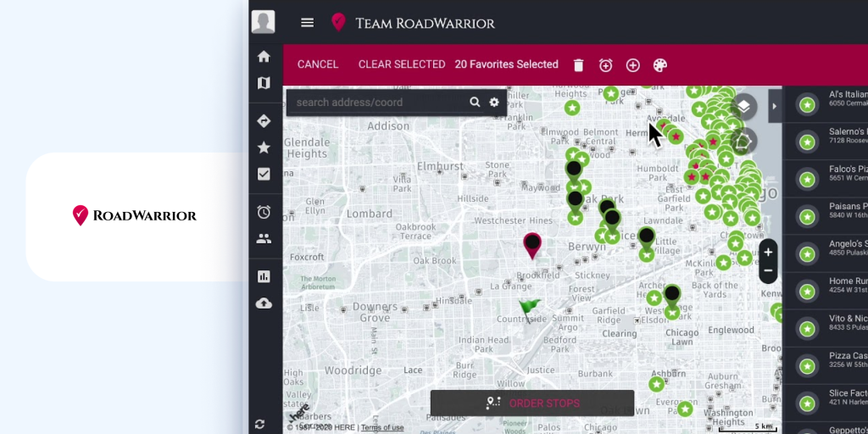Open routes via the directions icon

click(x=264, y=121)
